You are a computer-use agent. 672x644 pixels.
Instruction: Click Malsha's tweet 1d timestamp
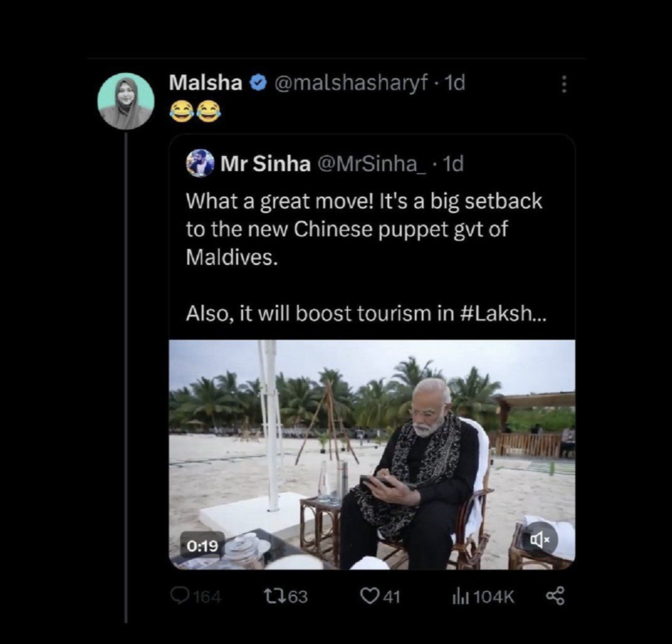pyautogui.click(x=455, y=83)
